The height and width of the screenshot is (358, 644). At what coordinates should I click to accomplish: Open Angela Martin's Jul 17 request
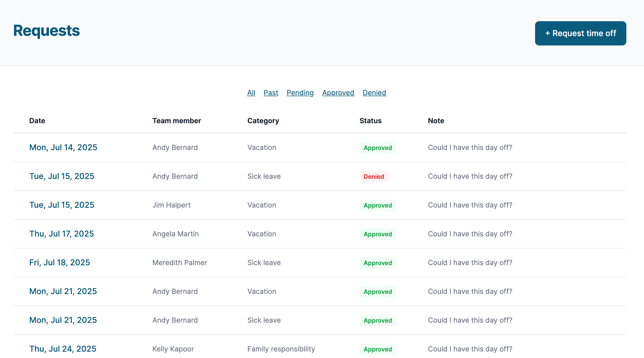point(61,234)
